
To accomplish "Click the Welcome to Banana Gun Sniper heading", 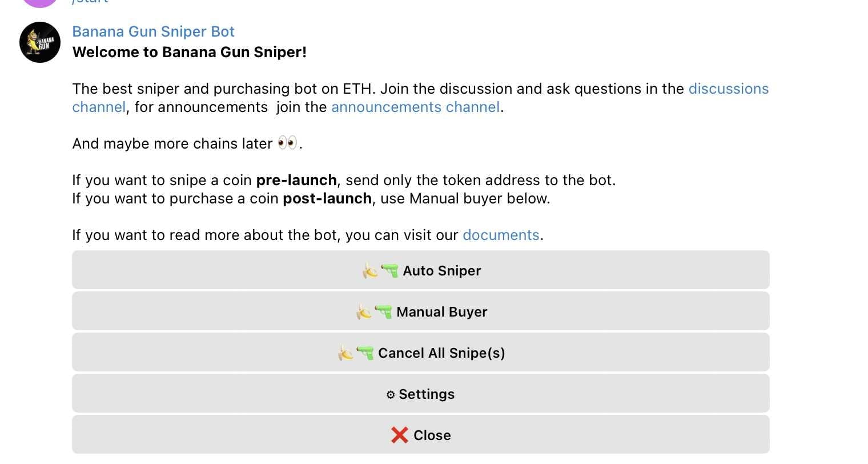I will (190, 52).
